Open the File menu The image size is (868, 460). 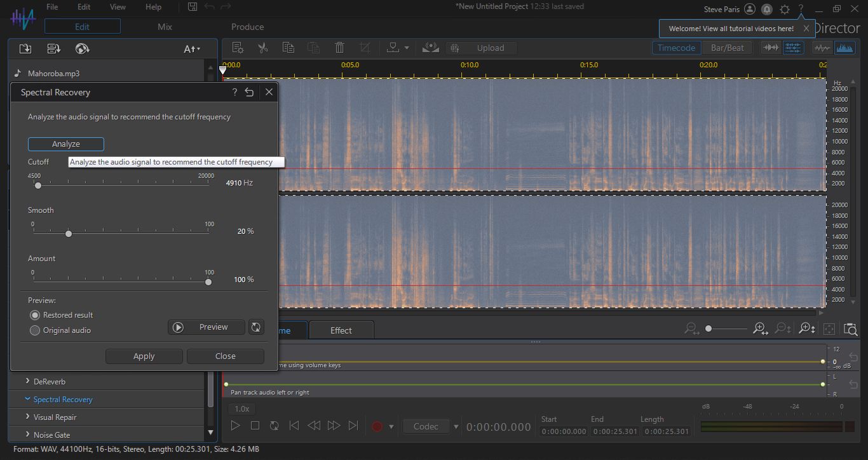point(52,7)
